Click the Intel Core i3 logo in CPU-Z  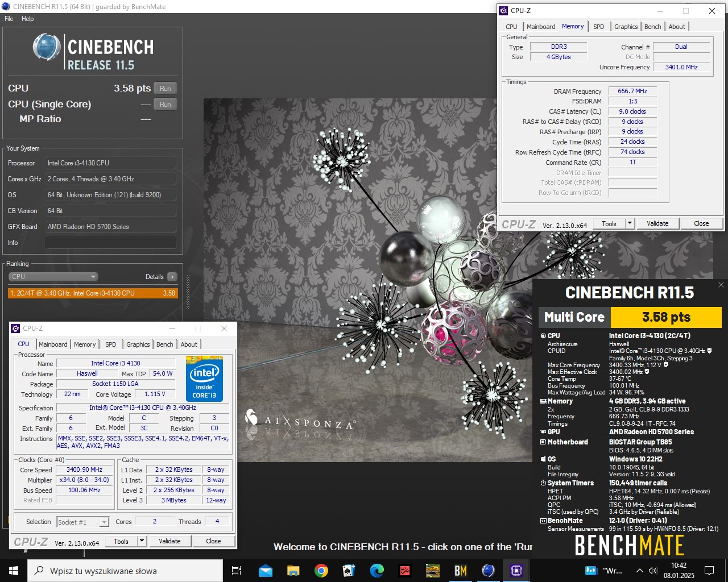(x=204, y=379)
